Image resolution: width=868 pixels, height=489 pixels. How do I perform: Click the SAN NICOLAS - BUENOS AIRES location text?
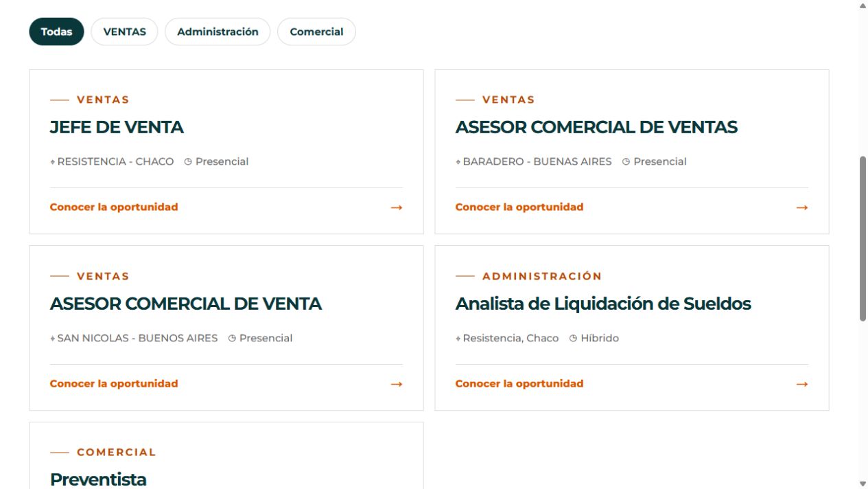[137, 338]
